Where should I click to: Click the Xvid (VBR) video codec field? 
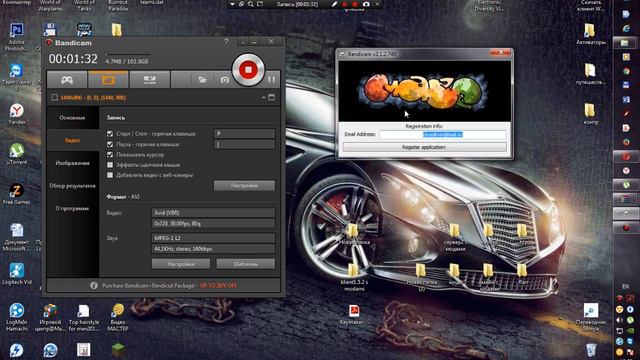tap(213, 213)
